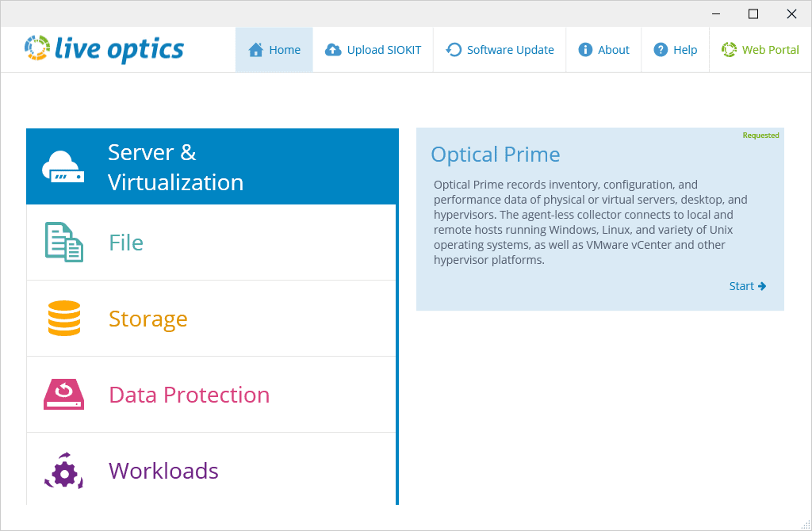812x531 pixels.
Task: Click the Upload SIOKIT cloud icon
Action: point(333,50)
